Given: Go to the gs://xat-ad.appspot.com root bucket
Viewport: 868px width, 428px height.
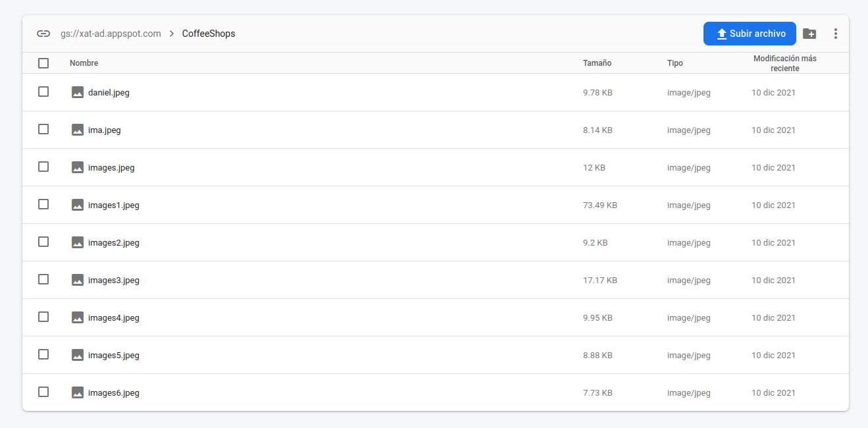Looking at the screenshot, I should click(111, 34).
